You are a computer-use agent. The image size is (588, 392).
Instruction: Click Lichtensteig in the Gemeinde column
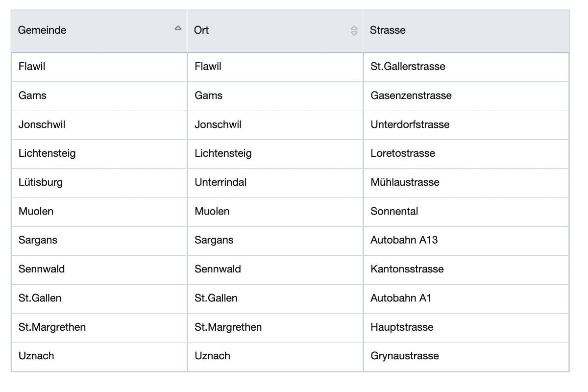coord(47,153)
